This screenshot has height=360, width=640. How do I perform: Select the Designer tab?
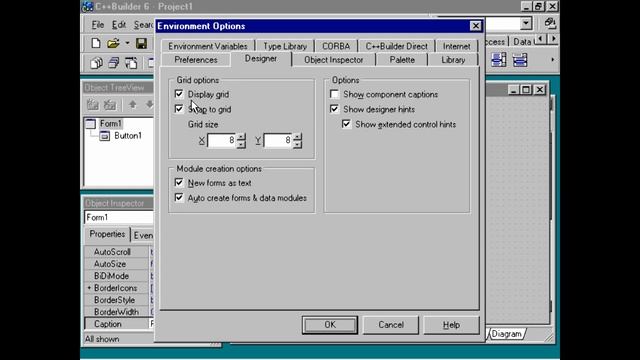pyautogui.click(x=261, y=59)
